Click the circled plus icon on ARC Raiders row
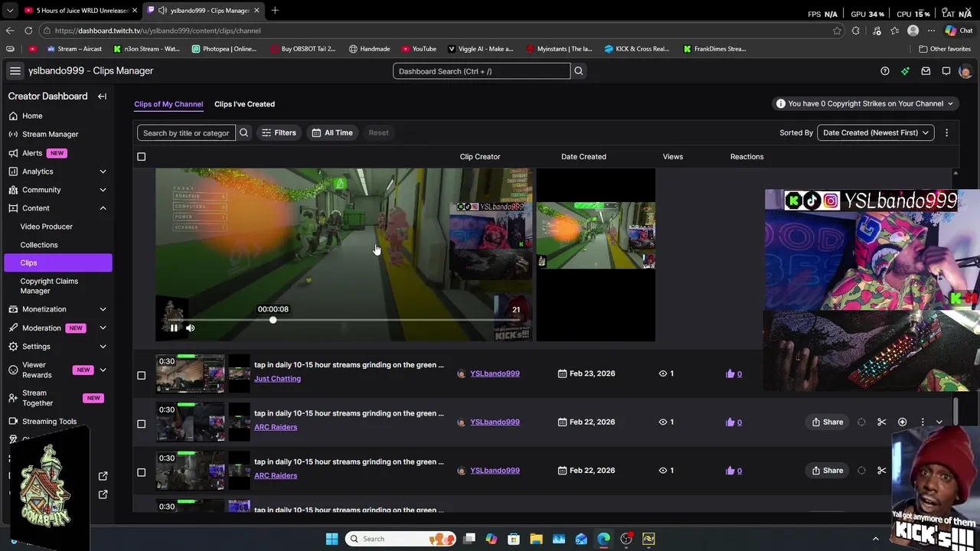This screenshot has width=980, height=551. tap(902, 422)
